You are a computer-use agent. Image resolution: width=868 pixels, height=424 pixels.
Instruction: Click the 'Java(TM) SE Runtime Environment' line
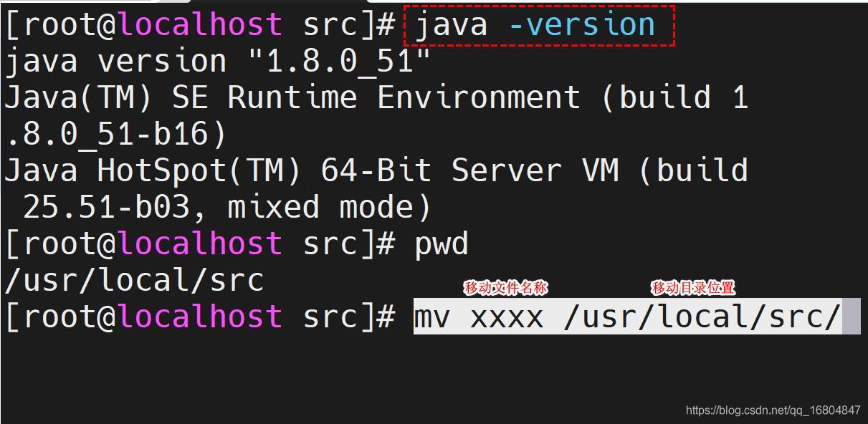click(x=376, y=97)
